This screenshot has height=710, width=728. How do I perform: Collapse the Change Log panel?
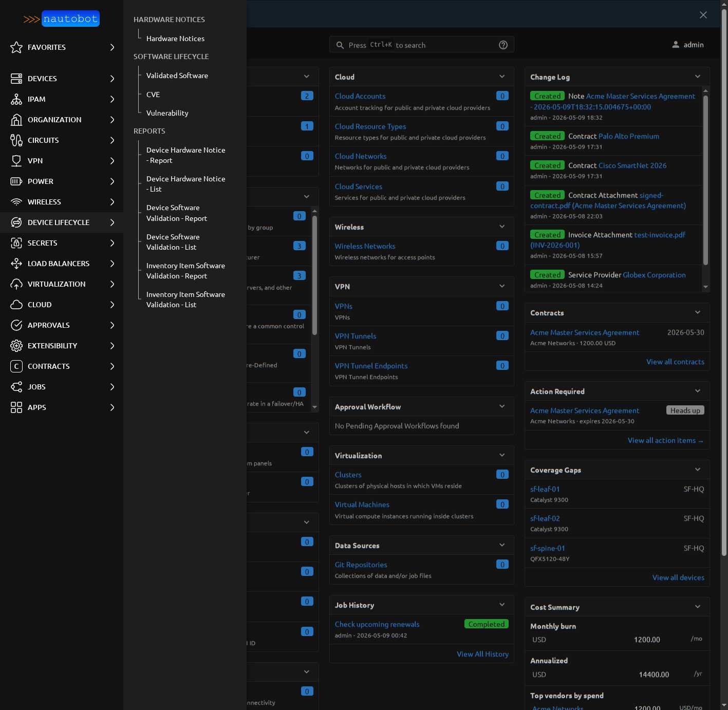point(698,77)
